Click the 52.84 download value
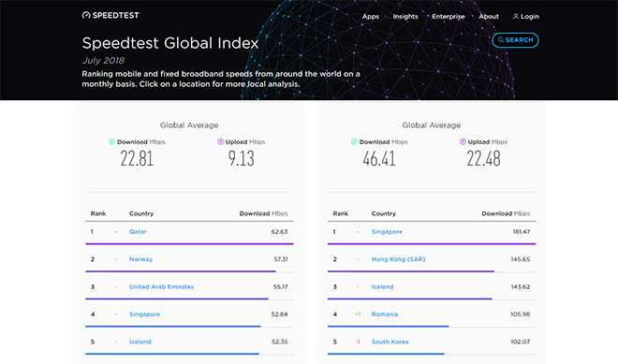 pyautogui.click(x=279, y=314)
